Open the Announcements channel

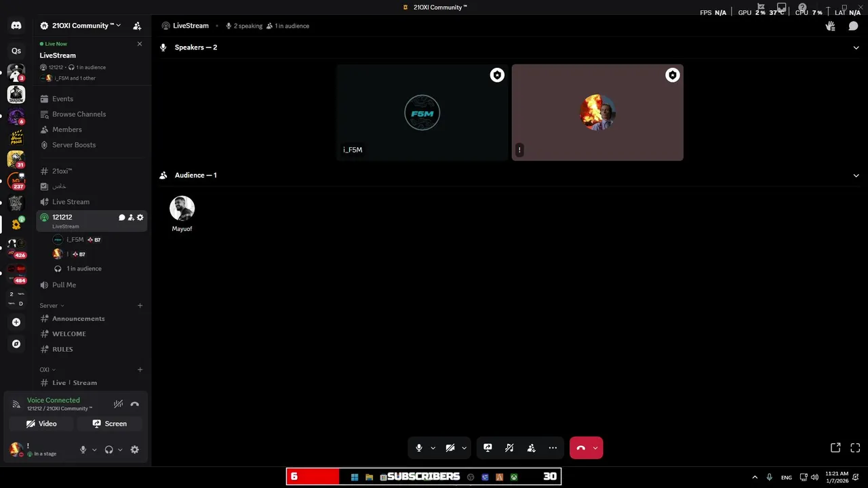[x=92, y=319]
